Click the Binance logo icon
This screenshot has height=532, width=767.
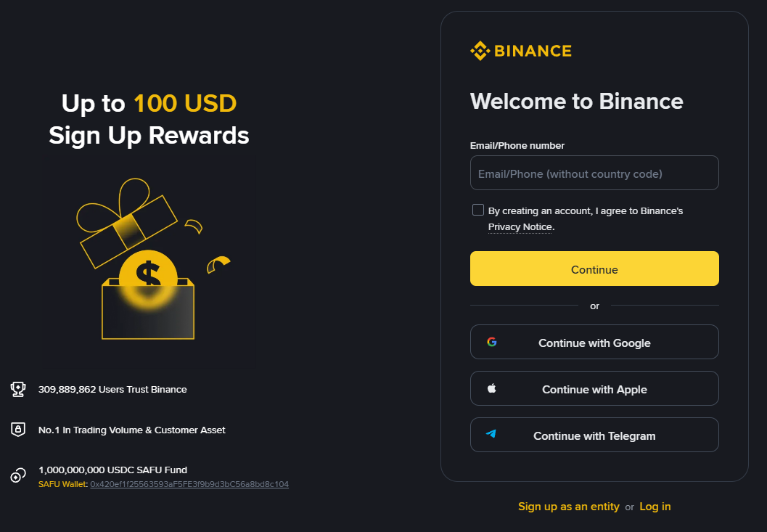(480, 51)
